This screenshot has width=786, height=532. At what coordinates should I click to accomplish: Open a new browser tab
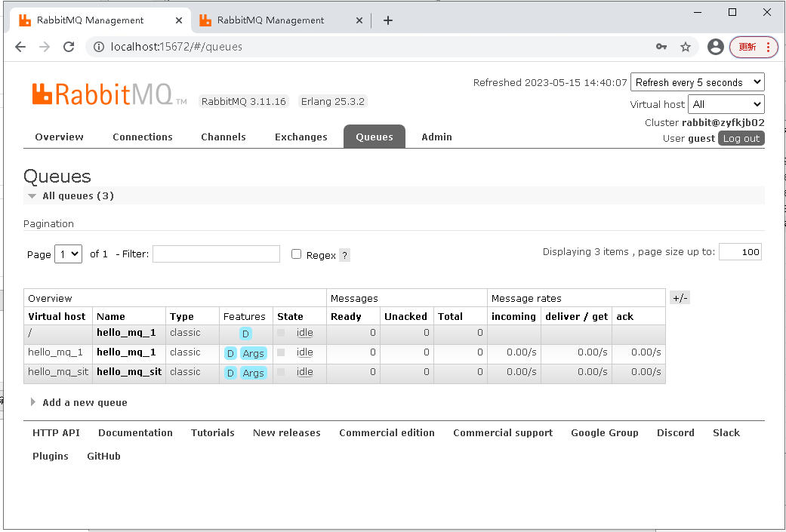387,20
